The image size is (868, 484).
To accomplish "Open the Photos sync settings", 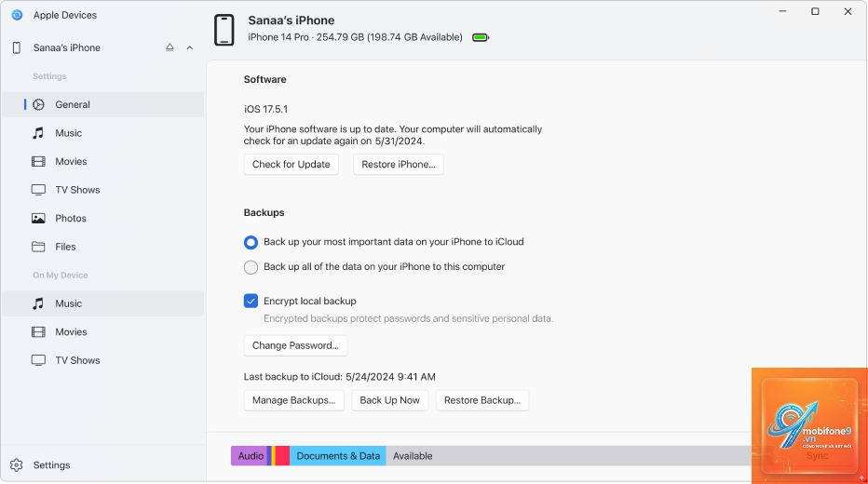I will [103, 218].
